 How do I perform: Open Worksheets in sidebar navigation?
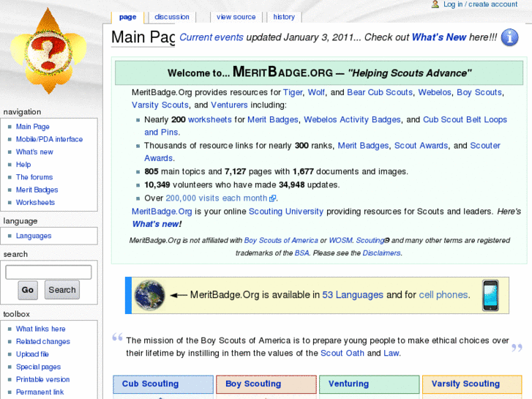click(35, 202)
